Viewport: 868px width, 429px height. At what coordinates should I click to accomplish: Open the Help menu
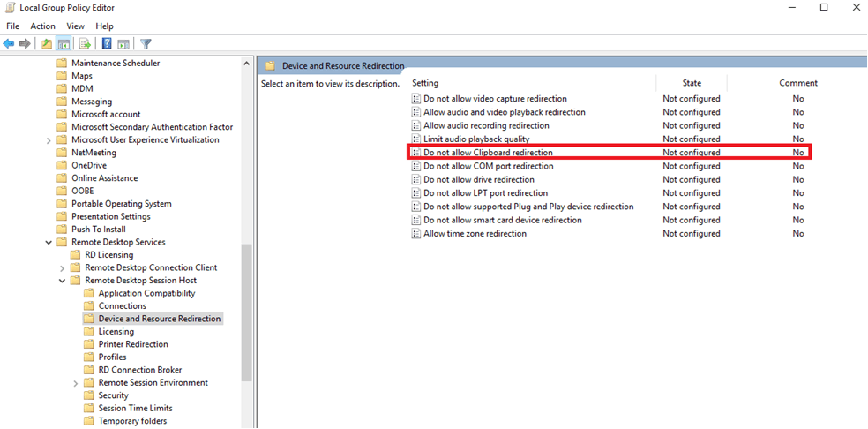coord(105,26)
